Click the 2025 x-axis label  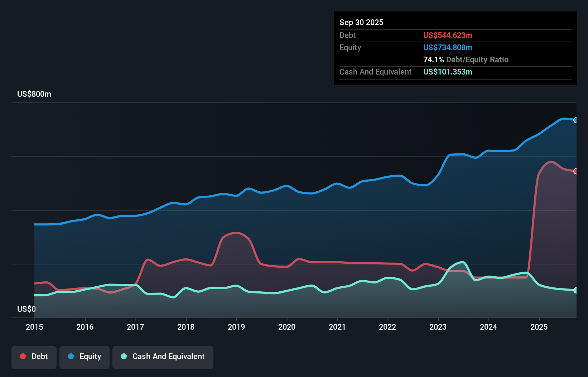click(539, 327)
